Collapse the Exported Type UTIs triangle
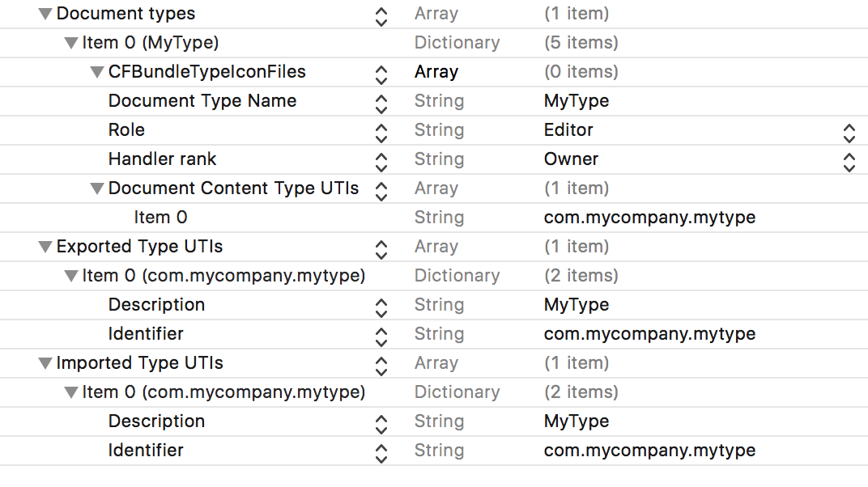This screenshot has height=487, width=868. [x=45, y=248]
